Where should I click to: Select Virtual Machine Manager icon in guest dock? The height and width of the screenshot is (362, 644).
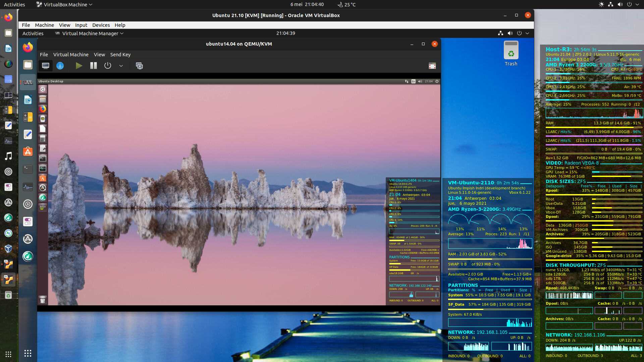point(28,82)
